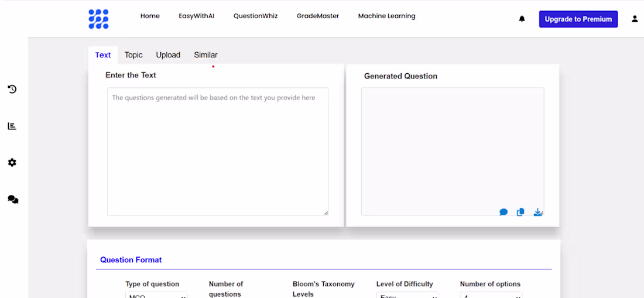The image size is (644, 298).
Task: Open the user profile icon
Action: point(635,19)
